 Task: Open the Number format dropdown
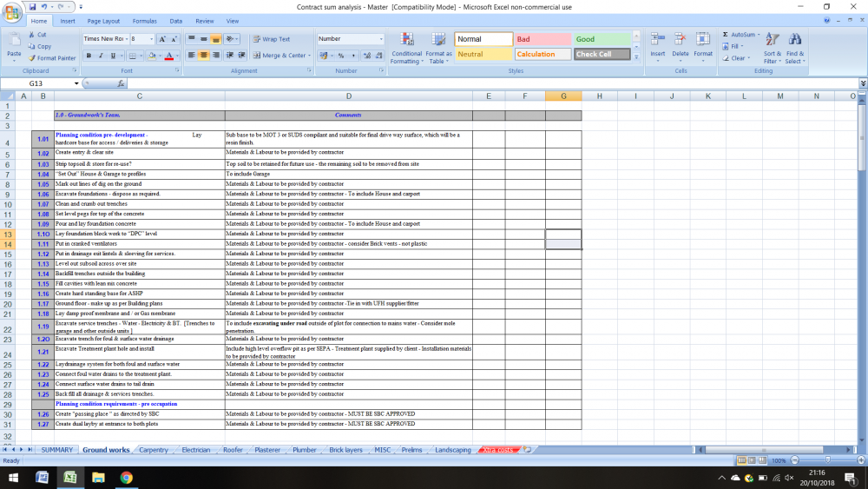pyautogui.click(x=381, y=39)
